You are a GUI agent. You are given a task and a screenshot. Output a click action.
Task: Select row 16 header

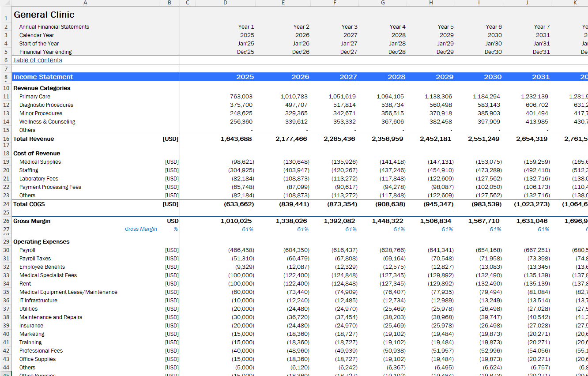[6, 139]
